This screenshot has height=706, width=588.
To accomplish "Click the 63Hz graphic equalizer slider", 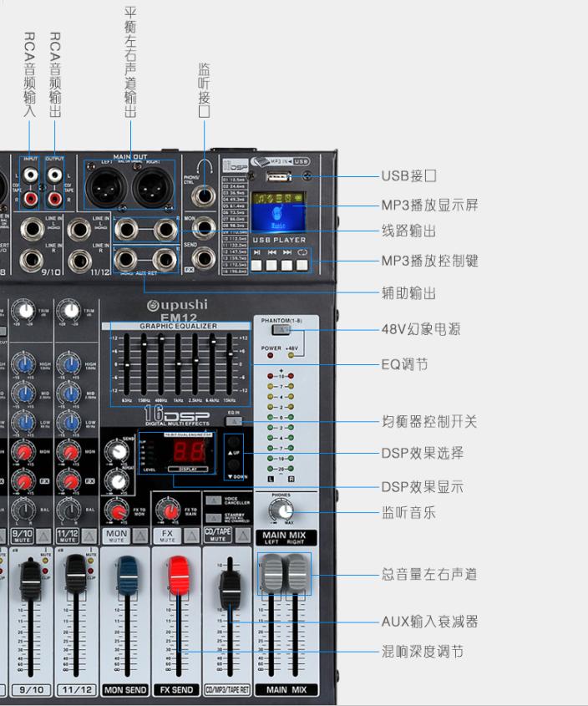I will click(x=127, y=364).
